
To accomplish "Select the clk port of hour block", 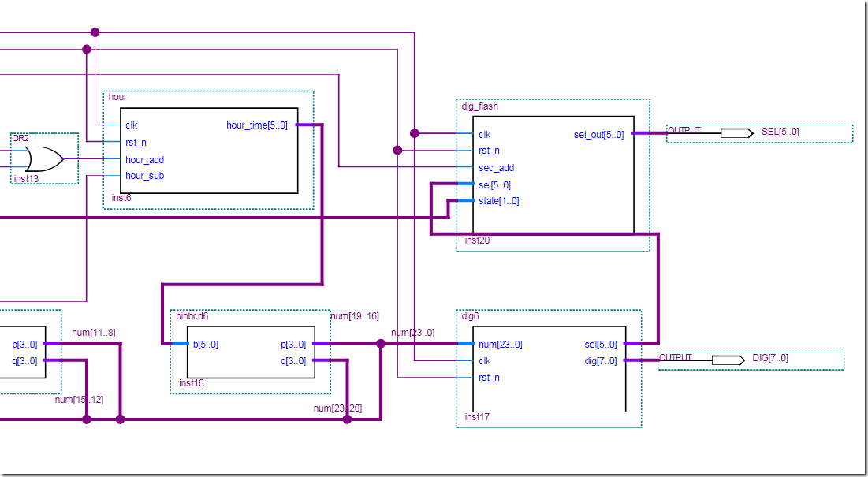I will pyautogui.click(x=131, y=125).
